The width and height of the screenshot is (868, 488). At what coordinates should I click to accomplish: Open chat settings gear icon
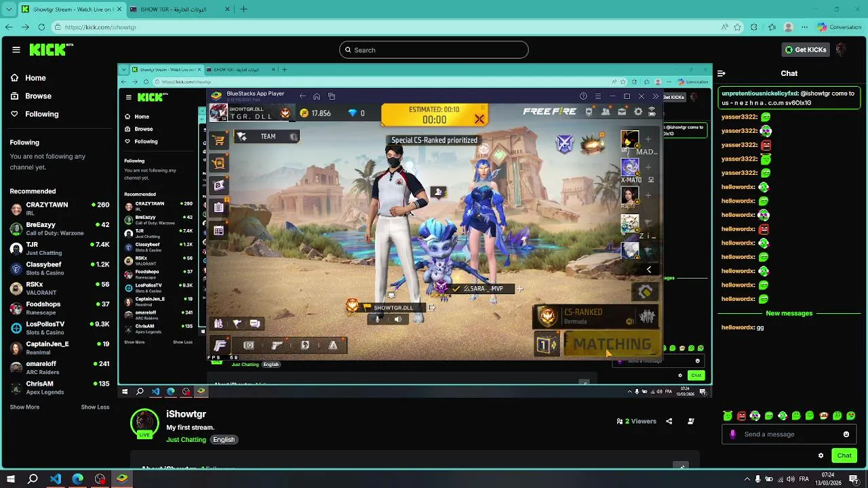[x=821, y=455]
